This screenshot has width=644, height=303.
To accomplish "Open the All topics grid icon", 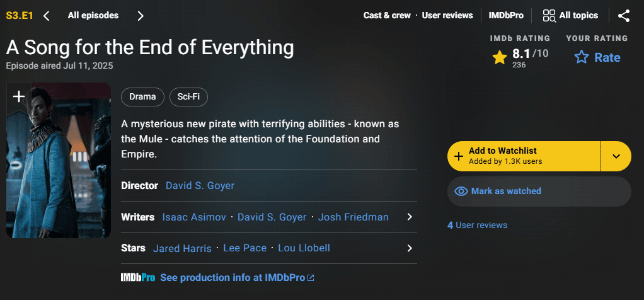I will (549, 16).
